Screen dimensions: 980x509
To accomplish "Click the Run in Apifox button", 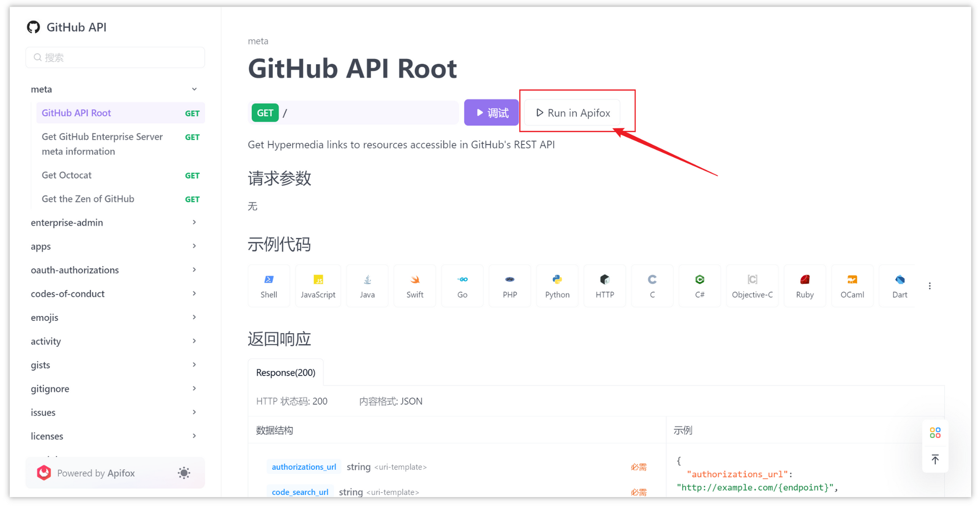I will 572,113.
